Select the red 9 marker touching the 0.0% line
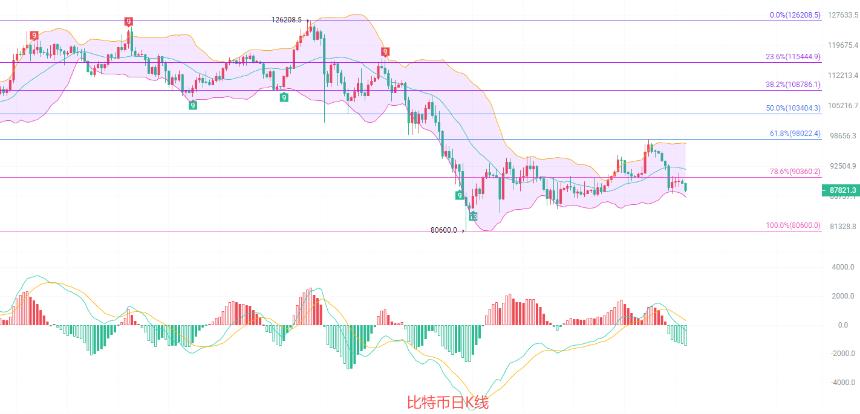Viewport: 860px width, 414px height. 128,22
